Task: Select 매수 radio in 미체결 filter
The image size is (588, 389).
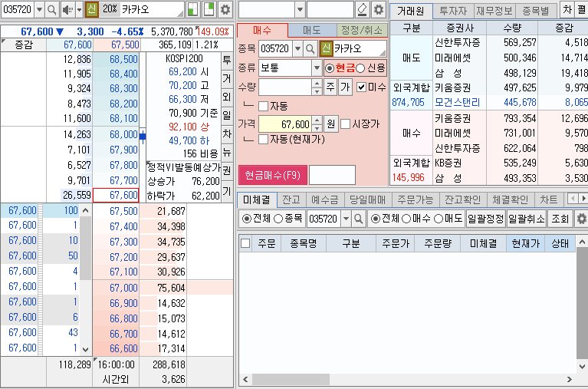Action: (406, 219)
